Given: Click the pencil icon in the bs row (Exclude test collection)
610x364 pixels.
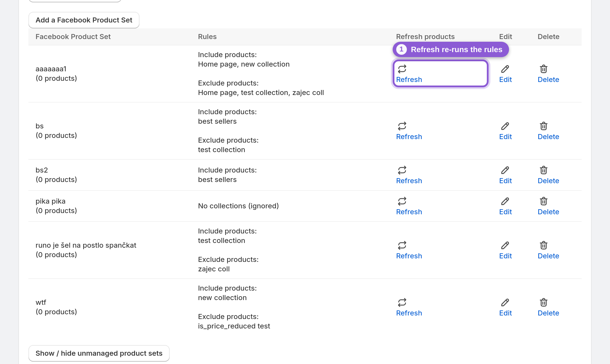Looking at the screenshot, I should (x=505, y=126).
